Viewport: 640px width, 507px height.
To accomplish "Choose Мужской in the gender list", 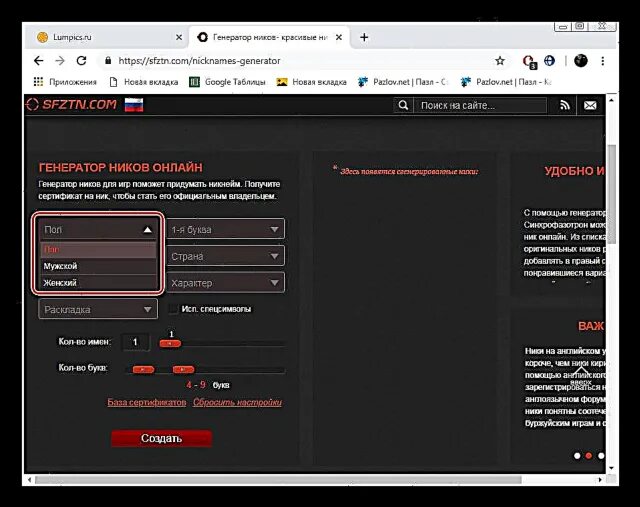I will (x=98, y=266).
